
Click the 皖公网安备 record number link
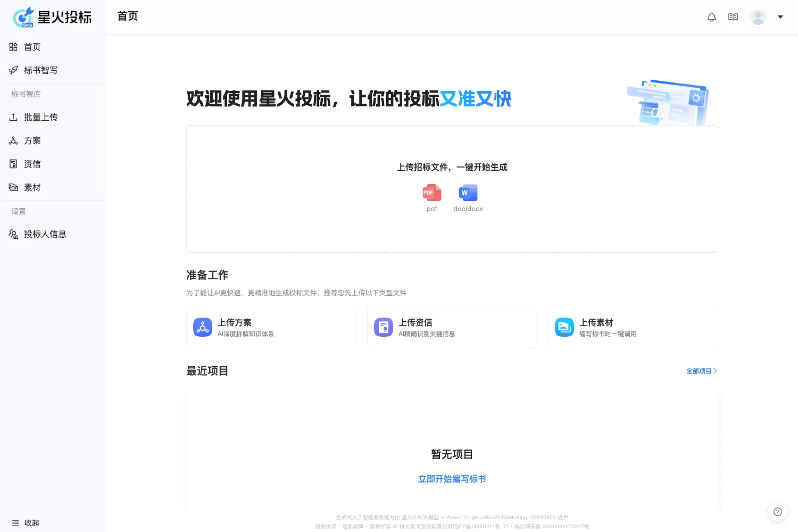point(552,526)
